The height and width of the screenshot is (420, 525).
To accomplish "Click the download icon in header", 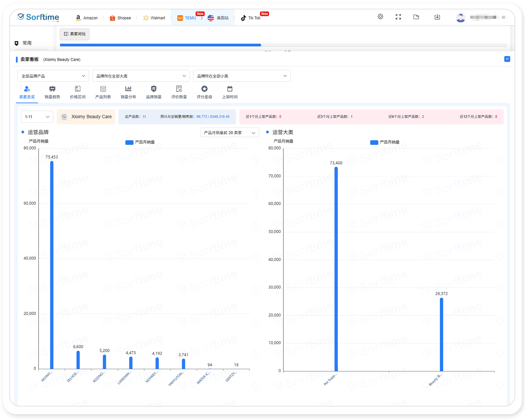I will (x=437, y=17).
